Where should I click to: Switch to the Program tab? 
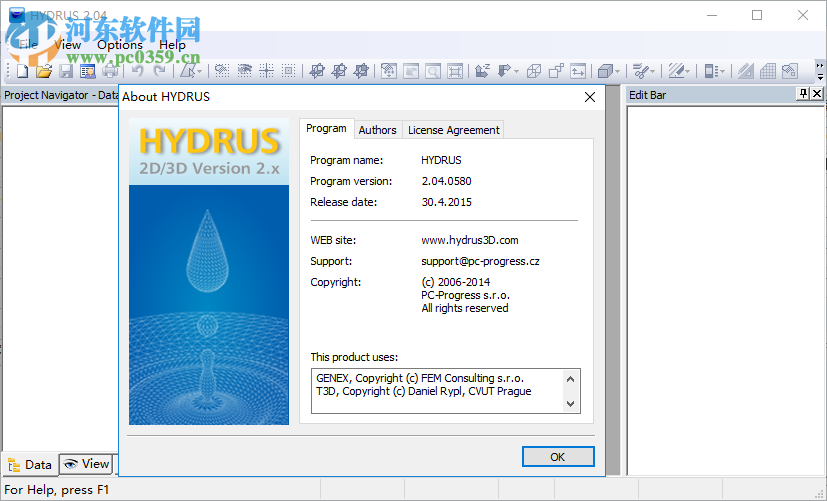(326, 128)
